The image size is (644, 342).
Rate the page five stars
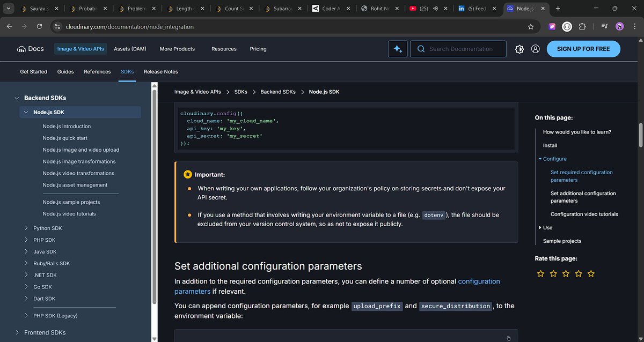click(x=591, y=273)
